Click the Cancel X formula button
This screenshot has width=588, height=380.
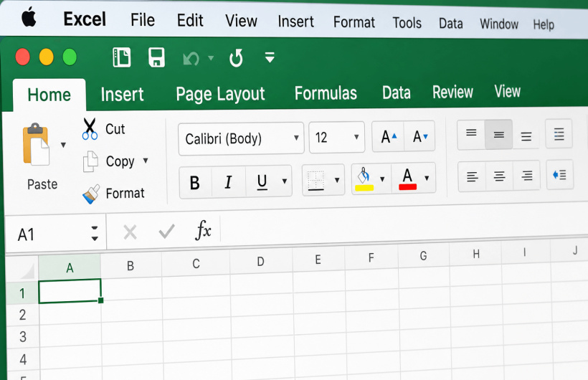click(130, 232)
